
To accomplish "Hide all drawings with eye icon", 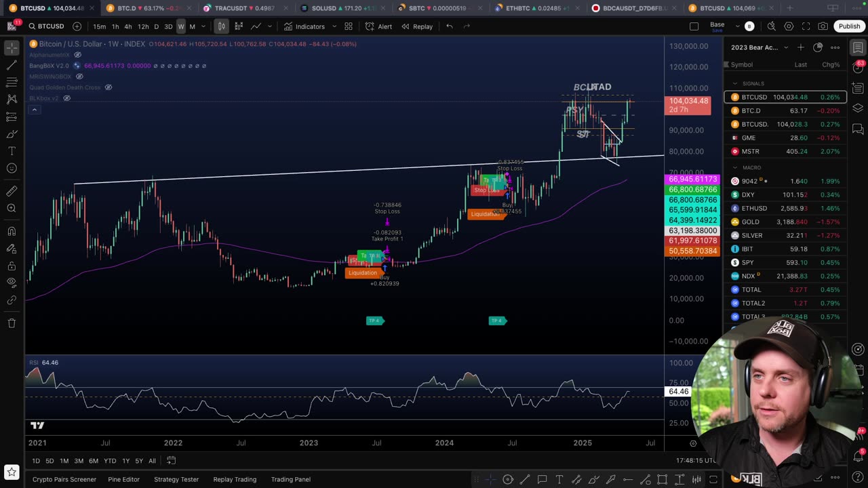I will [x=12, y=283].
